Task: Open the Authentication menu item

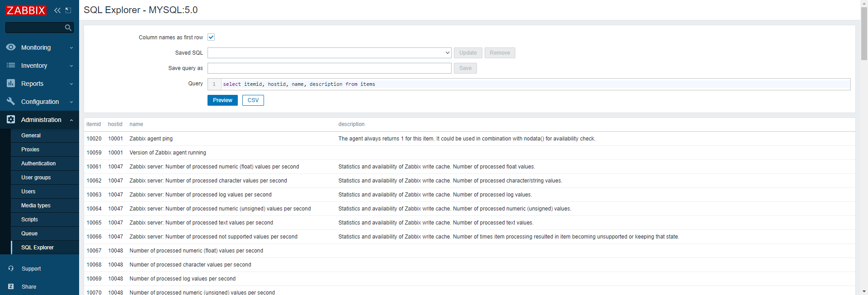Action: tap(45, 164)
